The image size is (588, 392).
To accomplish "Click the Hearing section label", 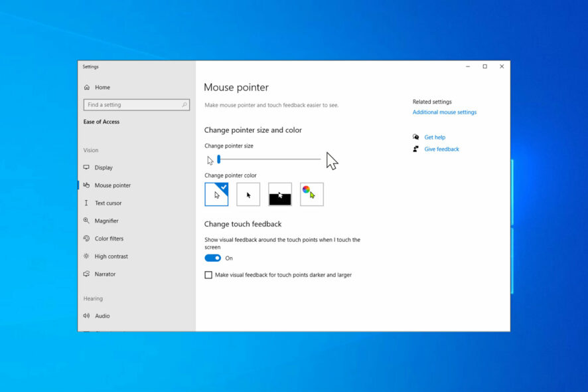I will (92, 298).
